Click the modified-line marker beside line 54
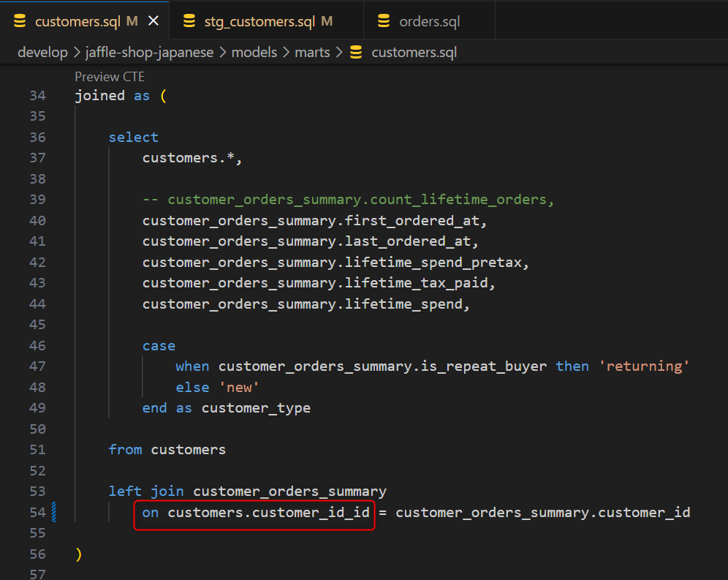Image resolution: width=728 pixels, height=580 pixels. tap(54, 512)
